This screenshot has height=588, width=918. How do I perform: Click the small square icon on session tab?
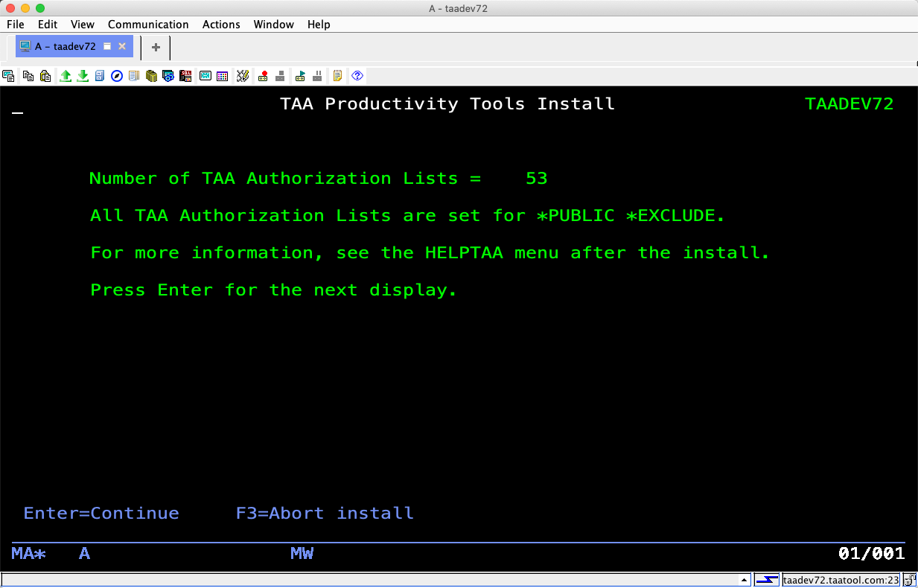106,46
